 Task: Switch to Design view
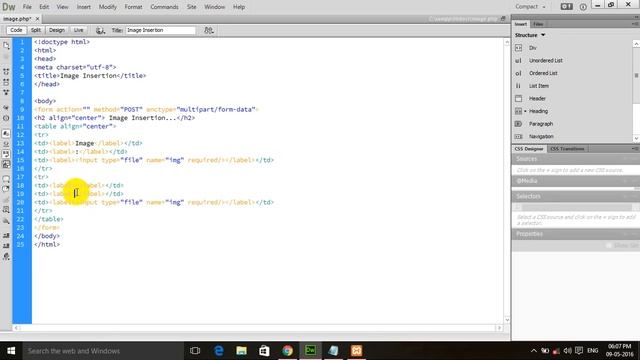57,30
